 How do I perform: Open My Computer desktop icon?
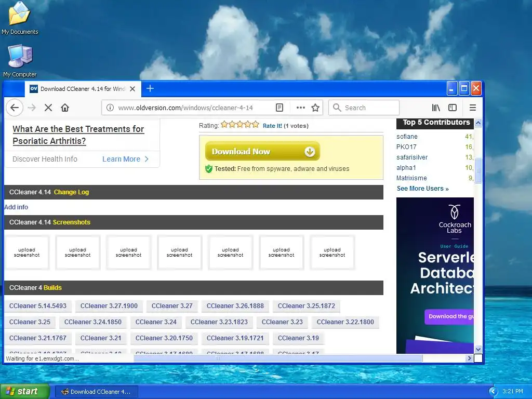coord(20,61)
